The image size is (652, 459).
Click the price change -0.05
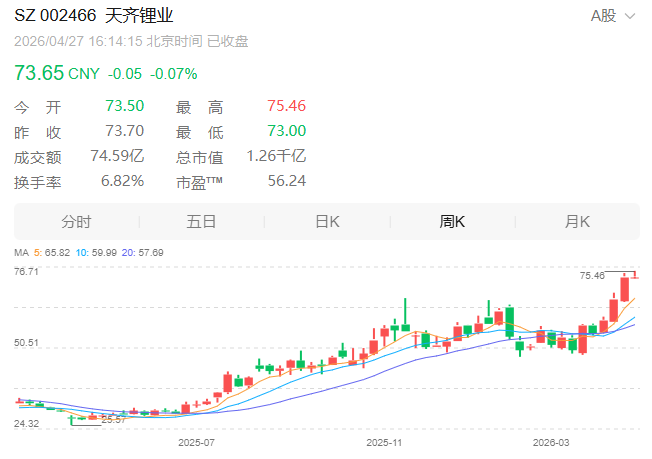point(125,74)
